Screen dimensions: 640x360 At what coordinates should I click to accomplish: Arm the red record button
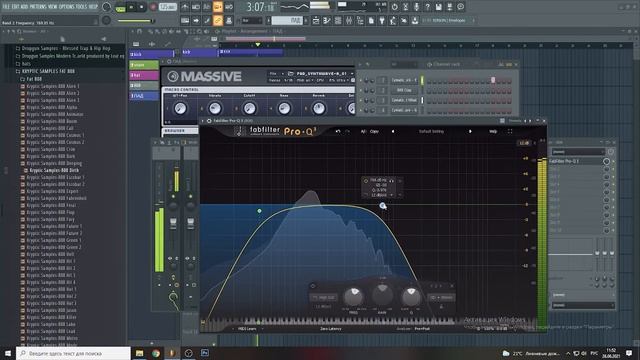pos(153,7)
